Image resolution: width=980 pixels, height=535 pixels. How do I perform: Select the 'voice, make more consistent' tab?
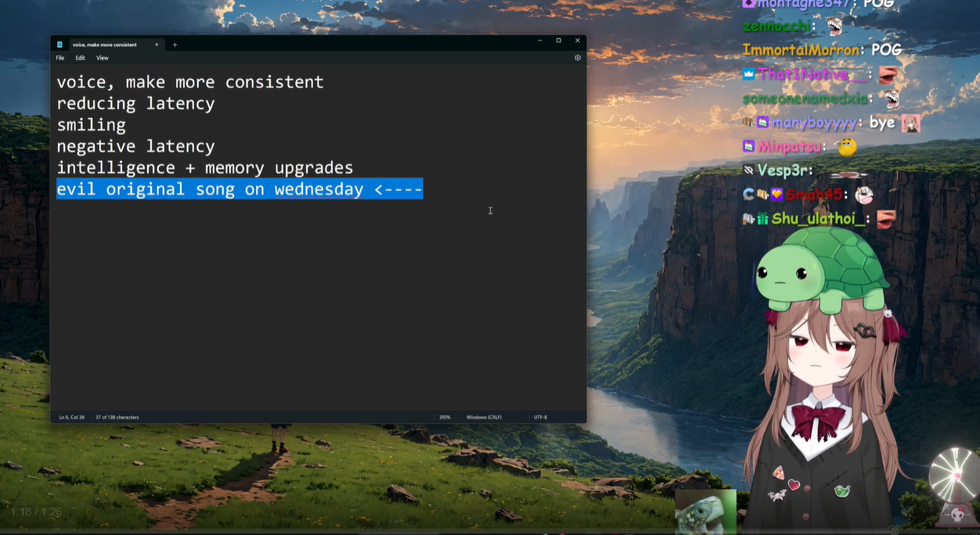116,45
